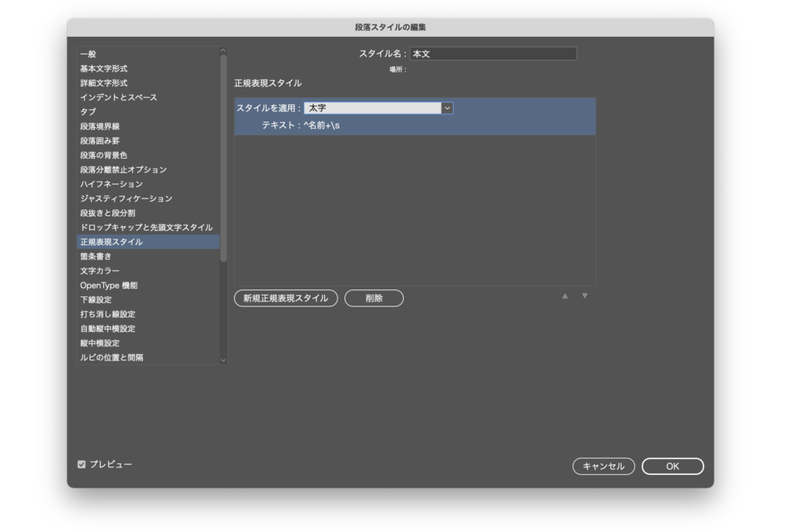
Task: Select the 一般 category
Action: (x=89, y=54)
